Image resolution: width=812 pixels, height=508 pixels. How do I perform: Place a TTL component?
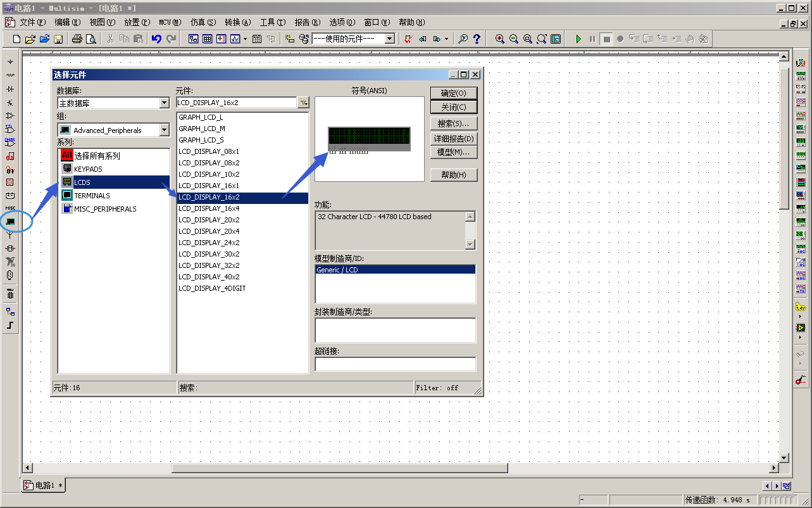[x=10, y=129]
